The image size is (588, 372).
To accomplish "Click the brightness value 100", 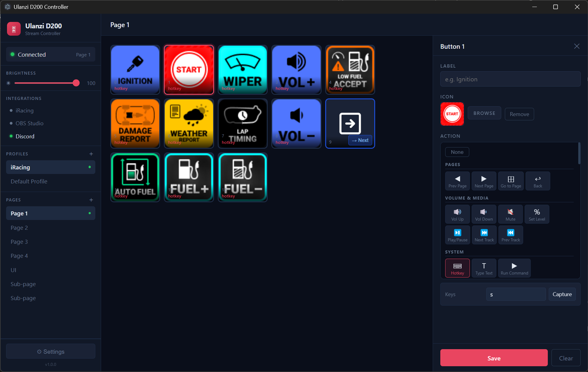I will tap(91, 83).
